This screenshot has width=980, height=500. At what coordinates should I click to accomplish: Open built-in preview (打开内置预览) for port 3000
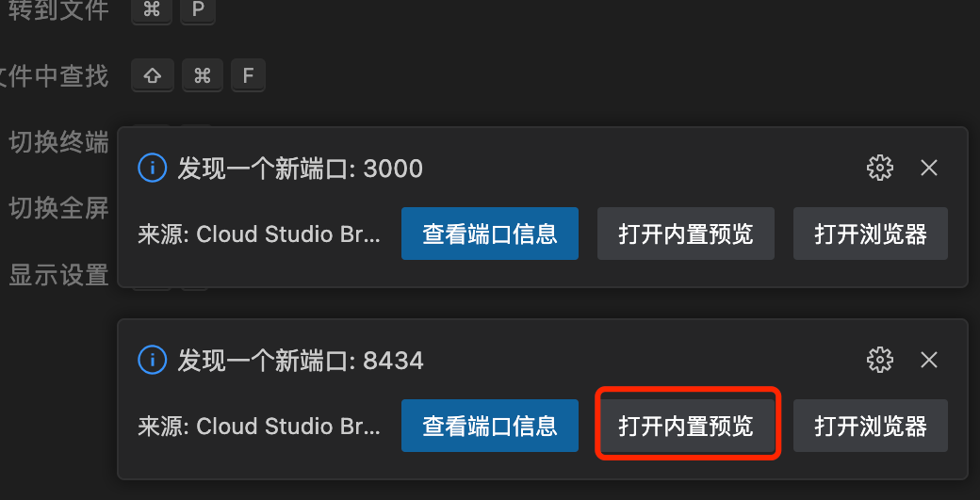[x=686, y=234]
